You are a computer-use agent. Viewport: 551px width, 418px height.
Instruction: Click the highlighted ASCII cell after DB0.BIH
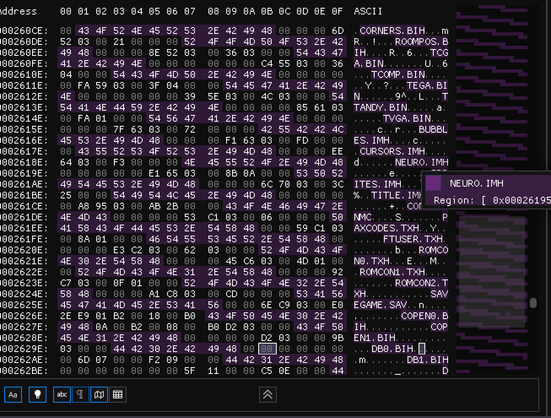pyautogui.click(x=422, y=349)
